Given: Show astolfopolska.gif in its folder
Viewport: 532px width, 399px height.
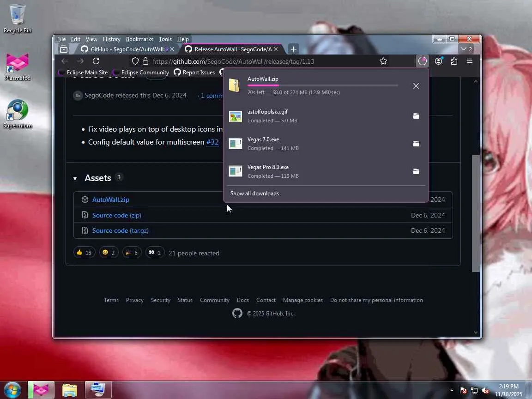Looking at the screenshot, I should (x=416, y=116).
